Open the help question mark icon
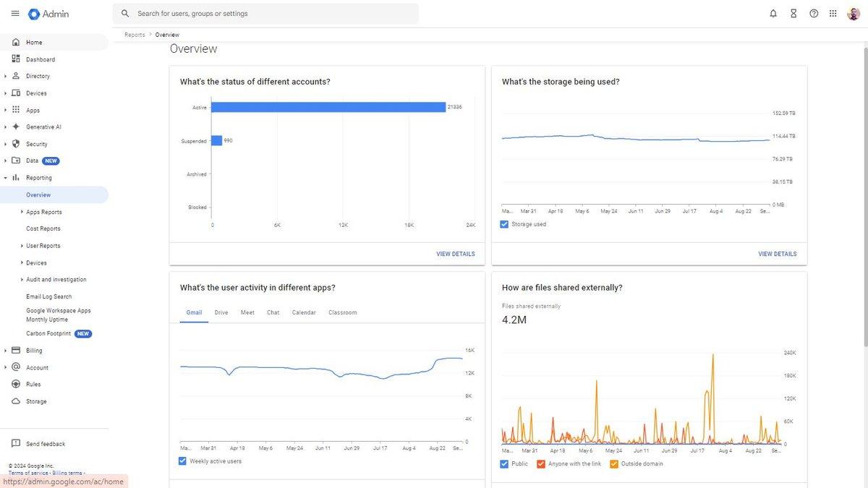The image size is (868, 488). 814,14
